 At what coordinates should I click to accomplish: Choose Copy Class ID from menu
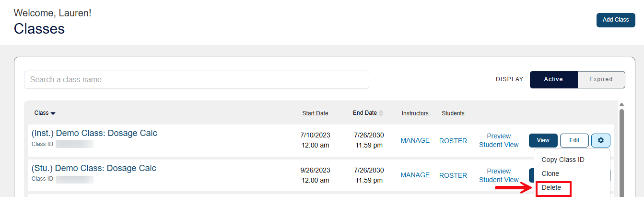tap(563, 160)
